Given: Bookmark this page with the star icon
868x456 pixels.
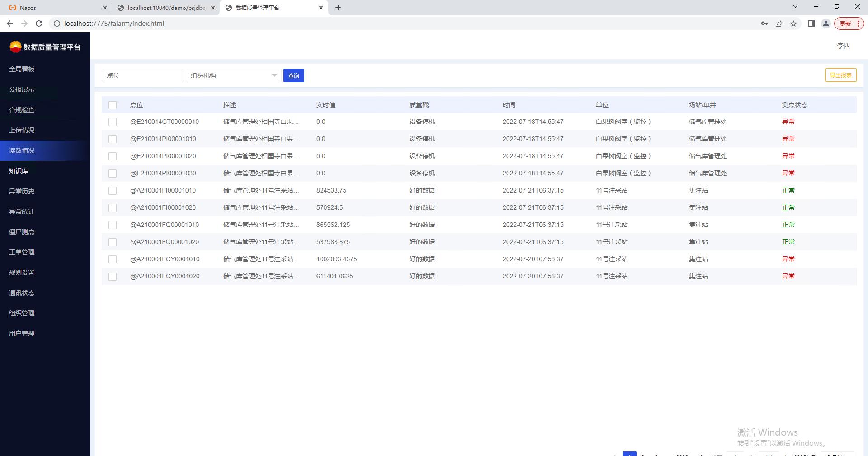Looking at the screenshot, I should coord(793,24).
